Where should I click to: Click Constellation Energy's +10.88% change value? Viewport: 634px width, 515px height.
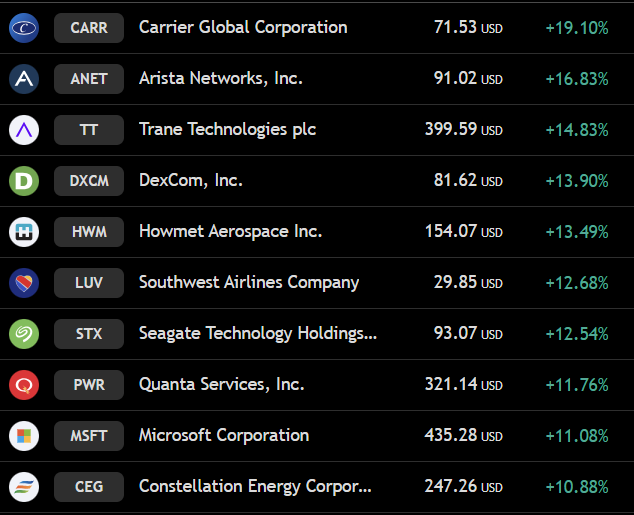(x=577, y=487)
